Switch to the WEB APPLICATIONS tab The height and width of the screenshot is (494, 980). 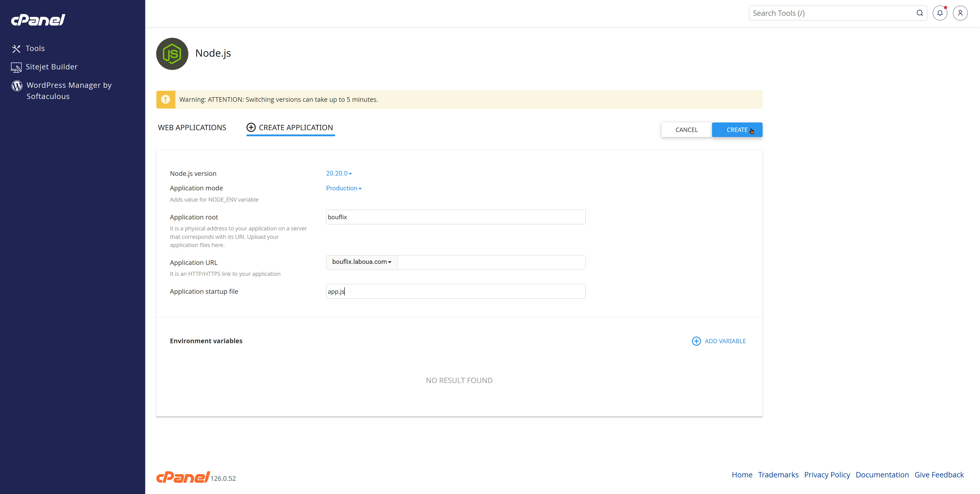[x=192, y=128]
